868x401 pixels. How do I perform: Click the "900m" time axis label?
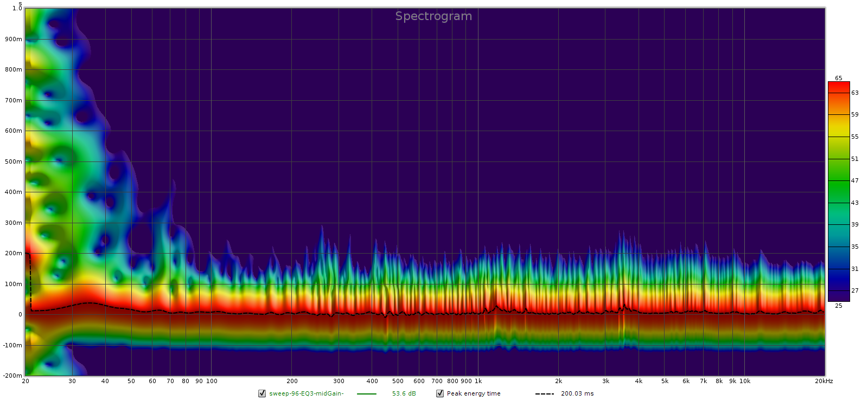click(x=14, y=39)
